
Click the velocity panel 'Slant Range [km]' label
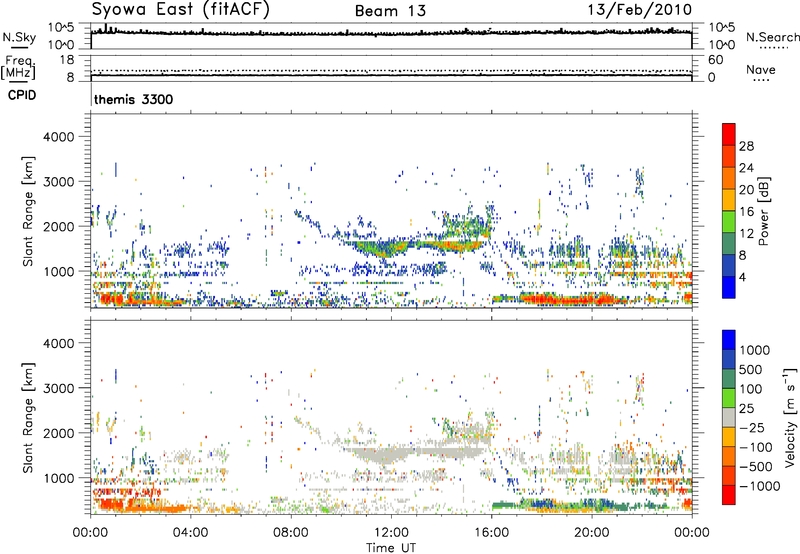point(28,418)
